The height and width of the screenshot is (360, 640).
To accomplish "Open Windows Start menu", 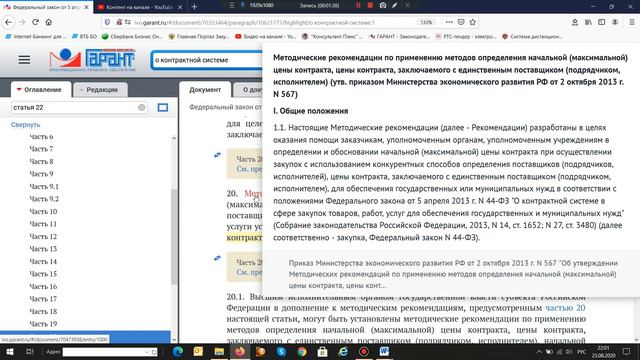I will (9, 351).
